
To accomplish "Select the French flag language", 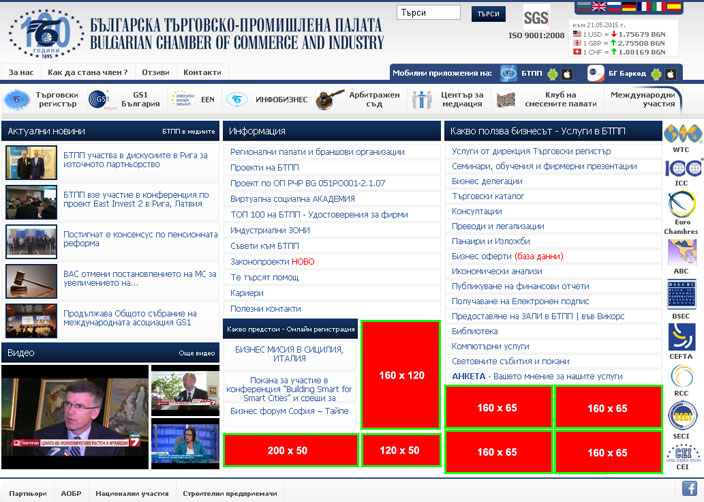I will [x=644, y=6].
